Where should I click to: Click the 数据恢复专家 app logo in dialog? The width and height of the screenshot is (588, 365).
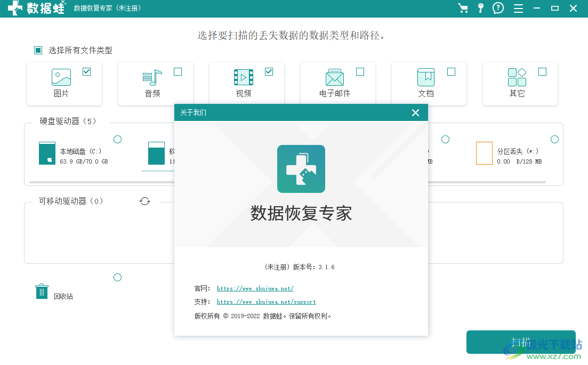(301, 169)
